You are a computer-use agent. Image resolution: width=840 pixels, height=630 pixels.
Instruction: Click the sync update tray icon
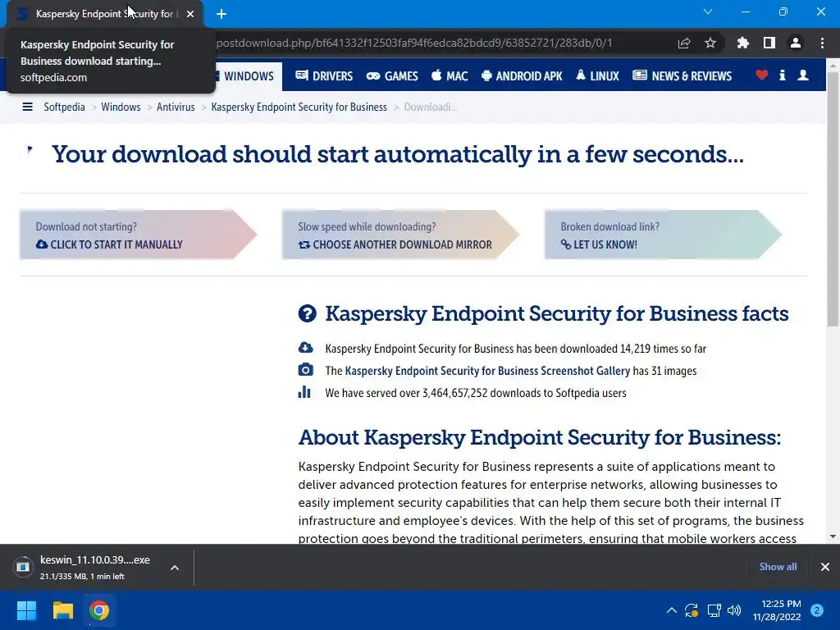click(692, 610)
